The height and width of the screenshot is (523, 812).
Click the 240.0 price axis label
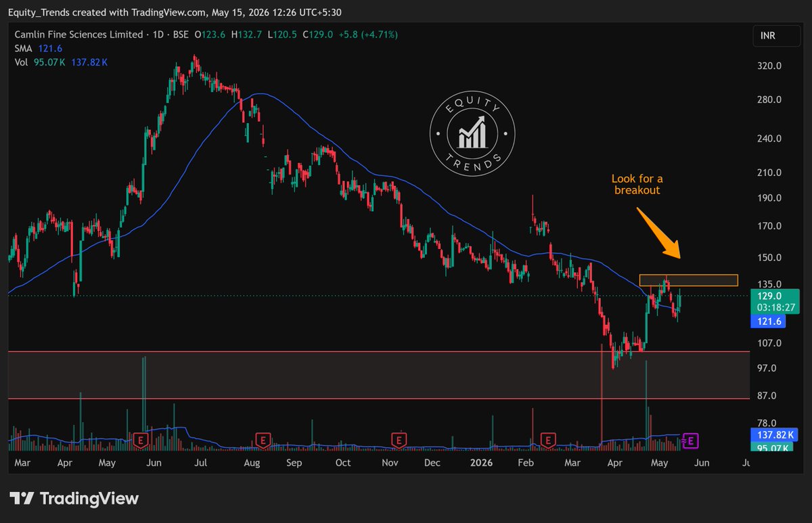click(x=770, y=139)
